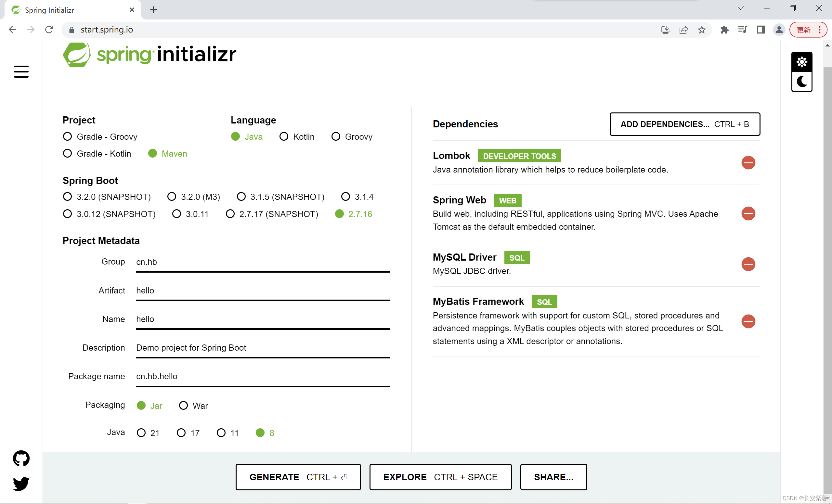Open the browser update menu
This screenshot has width=832, height=504.
[808, 30]
